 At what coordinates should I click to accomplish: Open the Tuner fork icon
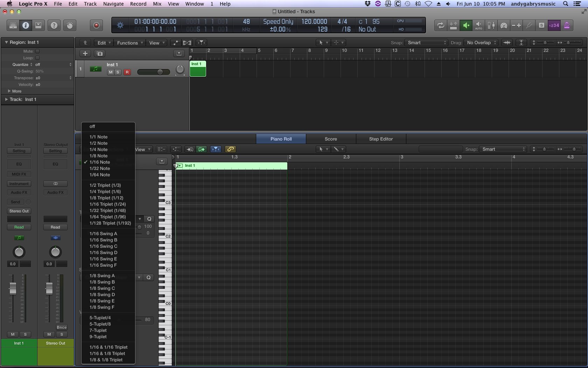click(x=529, y=25)
